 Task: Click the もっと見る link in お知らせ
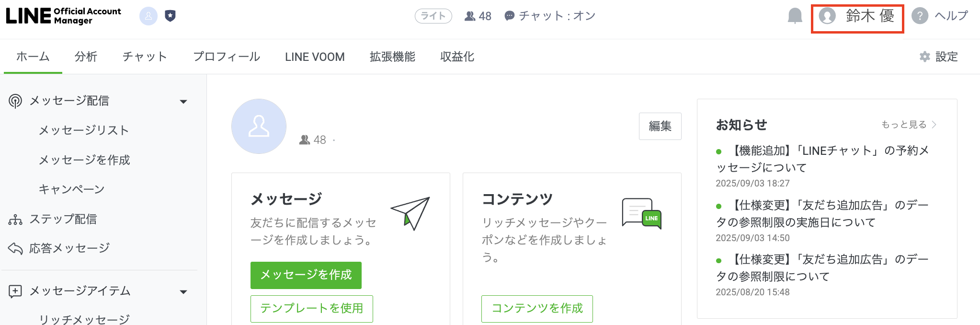[908, 125]
